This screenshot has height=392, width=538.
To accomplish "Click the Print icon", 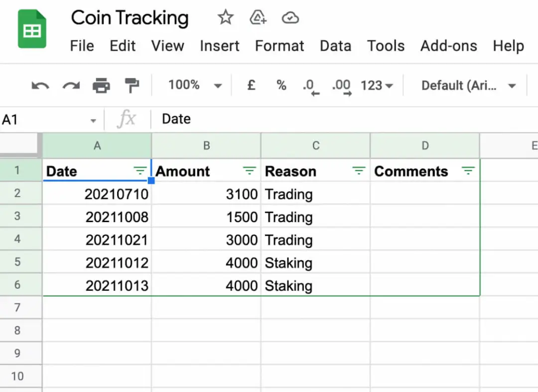I will click(101, 86).
